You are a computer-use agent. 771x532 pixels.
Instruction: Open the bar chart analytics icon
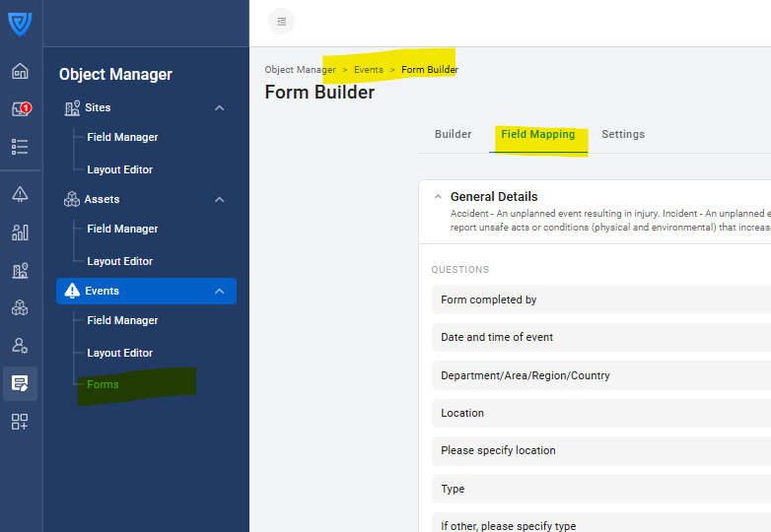pyautogui.click(x=20, y=233)
